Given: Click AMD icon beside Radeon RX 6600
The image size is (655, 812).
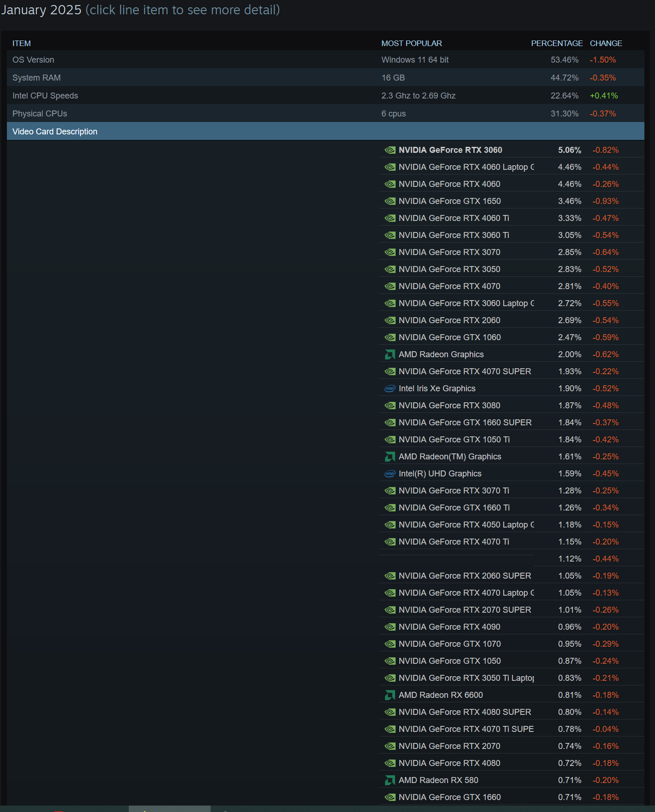Looking at the screenshot, I should point(390,695).
